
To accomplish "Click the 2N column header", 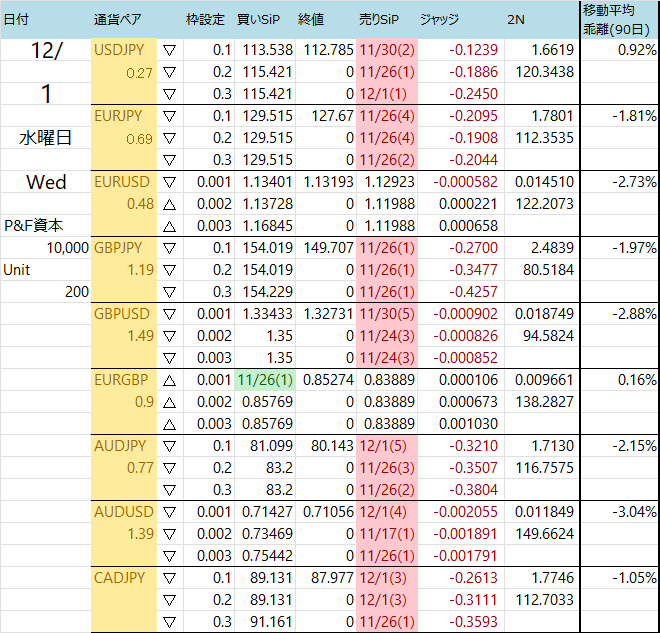I will 516,19.
